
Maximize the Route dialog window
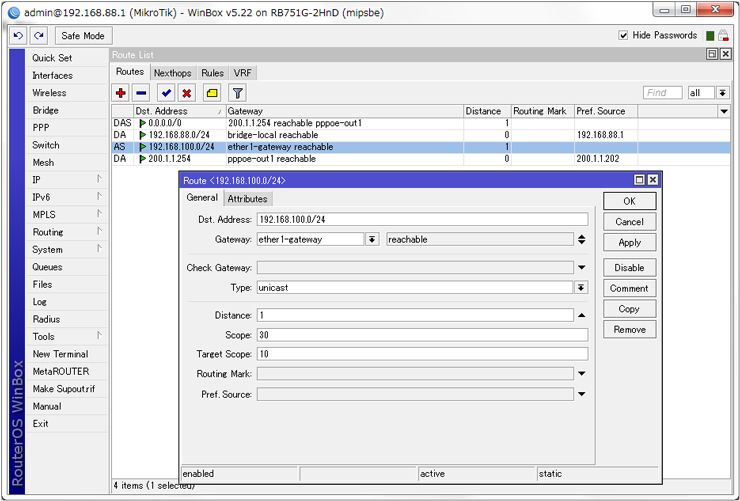click(639, 180)
